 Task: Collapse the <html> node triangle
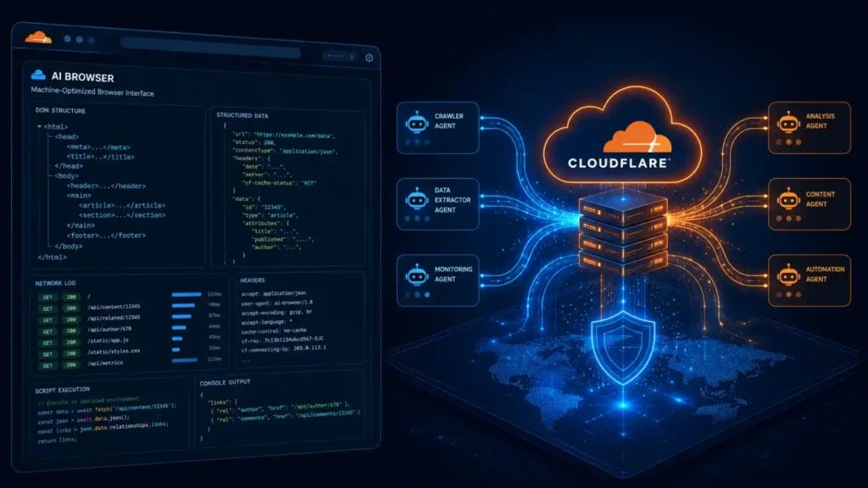(39, 127)
